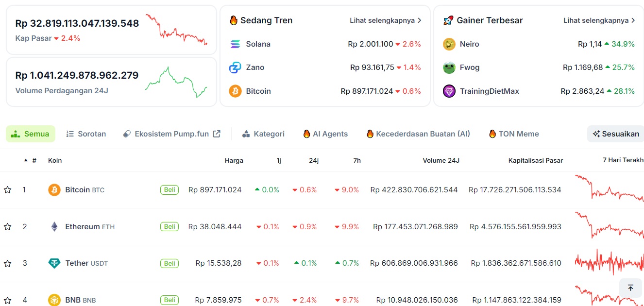Switch to the Sorotan tab
644x306 pixels.
pyautogui.click(x=86, y=134)
